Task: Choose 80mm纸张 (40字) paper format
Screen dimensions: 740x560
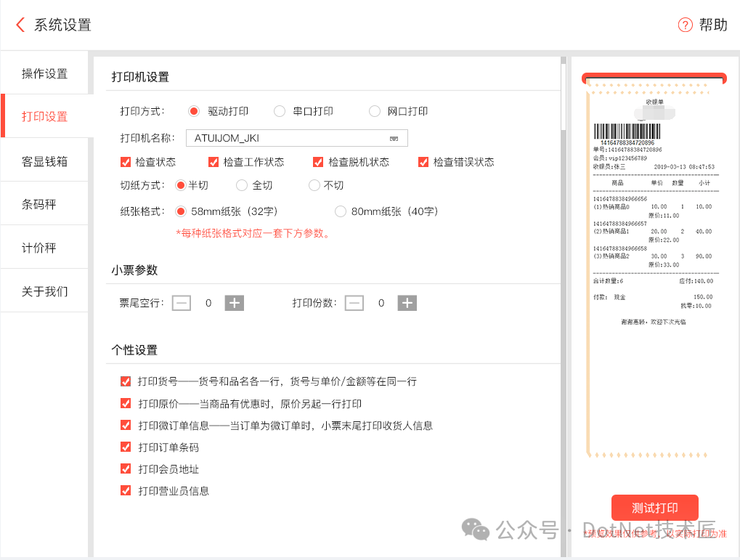Action: pos(340,211)
